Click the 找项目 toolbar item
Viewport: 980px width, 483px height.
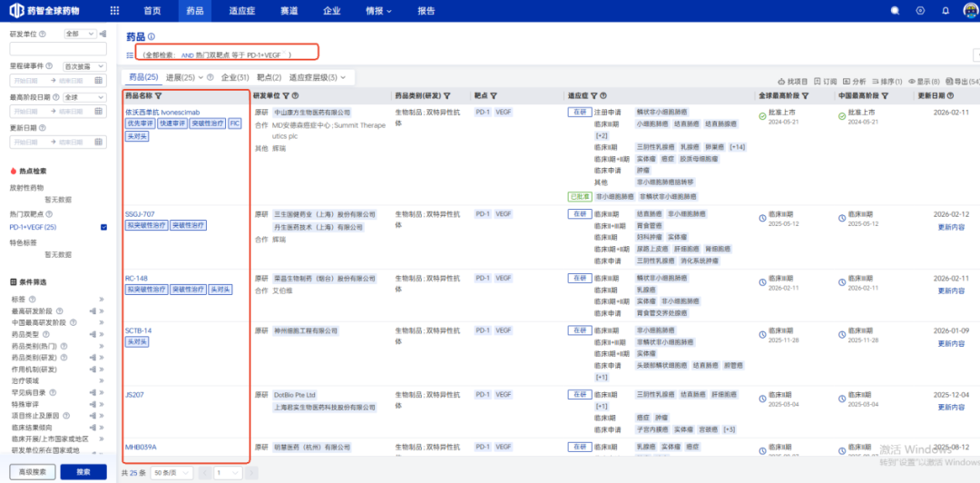coord(792,82)
